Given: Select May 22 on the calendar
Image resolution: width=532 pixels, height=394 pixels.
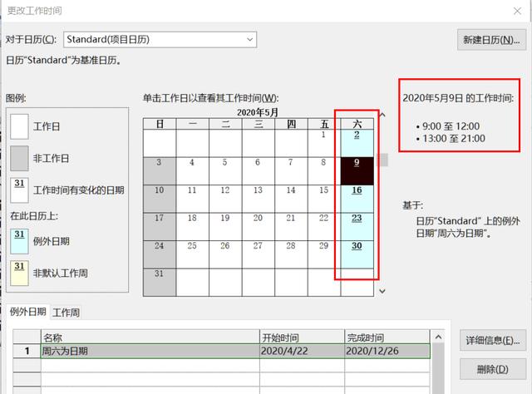Looking at the screenshot, I should point(324,226).
